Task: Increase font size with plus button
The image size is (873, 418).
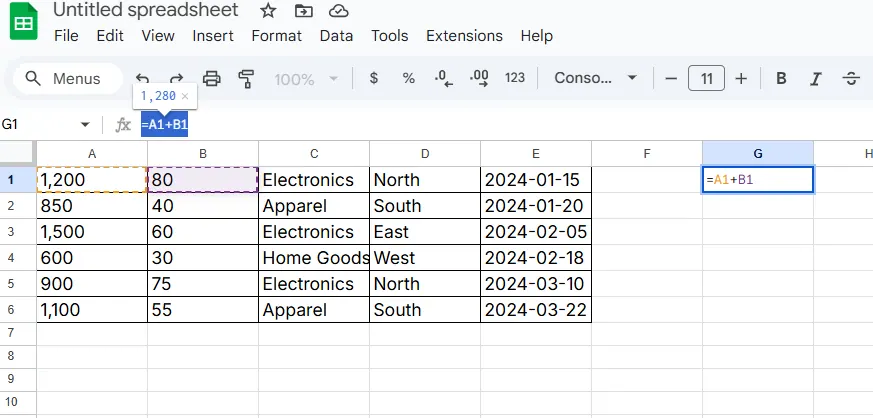Action: coord(741,78)
